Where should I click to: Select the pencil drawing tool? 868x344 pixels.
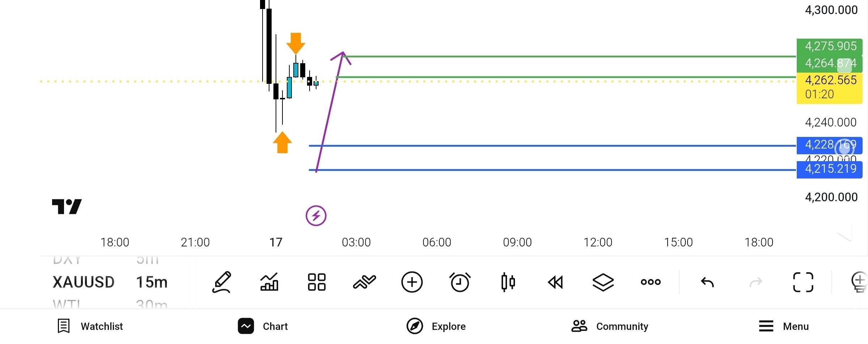click(221, 282)
